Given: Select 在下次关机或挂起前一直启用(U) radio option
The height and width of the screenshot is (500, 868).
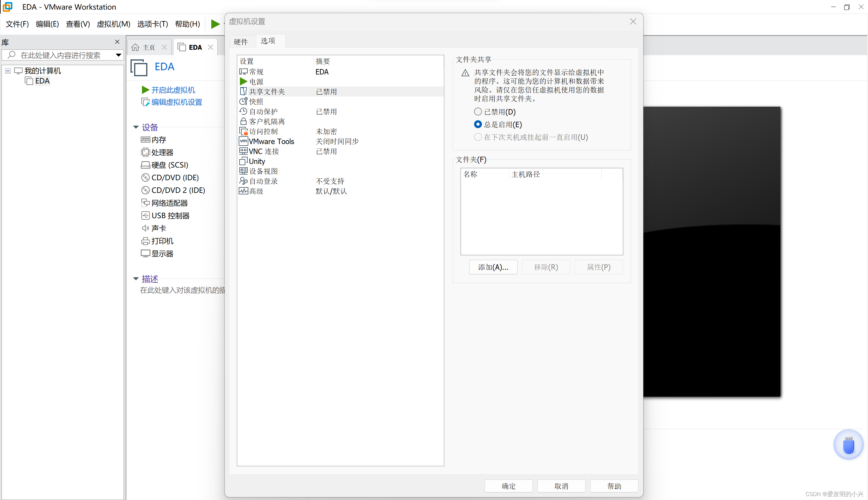Looking at the screenshot, I should [478, 137].
